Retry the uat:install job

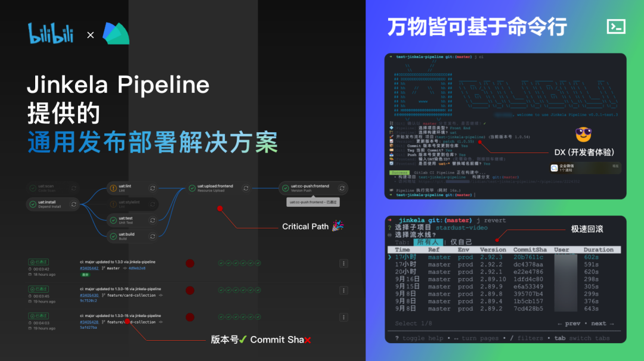point(74,204)
